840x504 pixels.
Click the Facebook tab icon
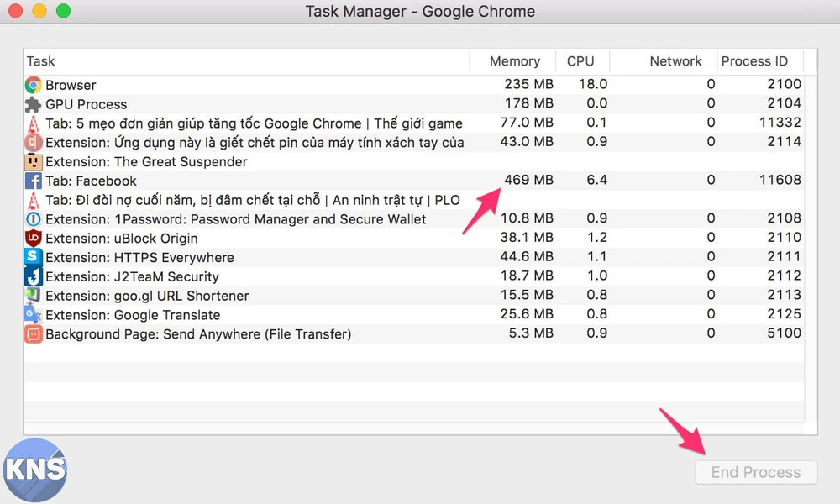pyautogui.click(x=33, y=181)
